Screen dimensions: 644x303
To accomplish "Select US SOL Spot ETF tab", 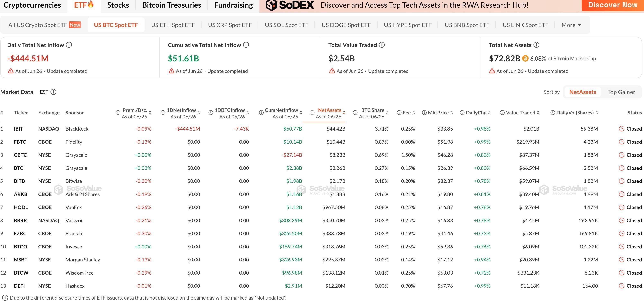I will (287, 25).
